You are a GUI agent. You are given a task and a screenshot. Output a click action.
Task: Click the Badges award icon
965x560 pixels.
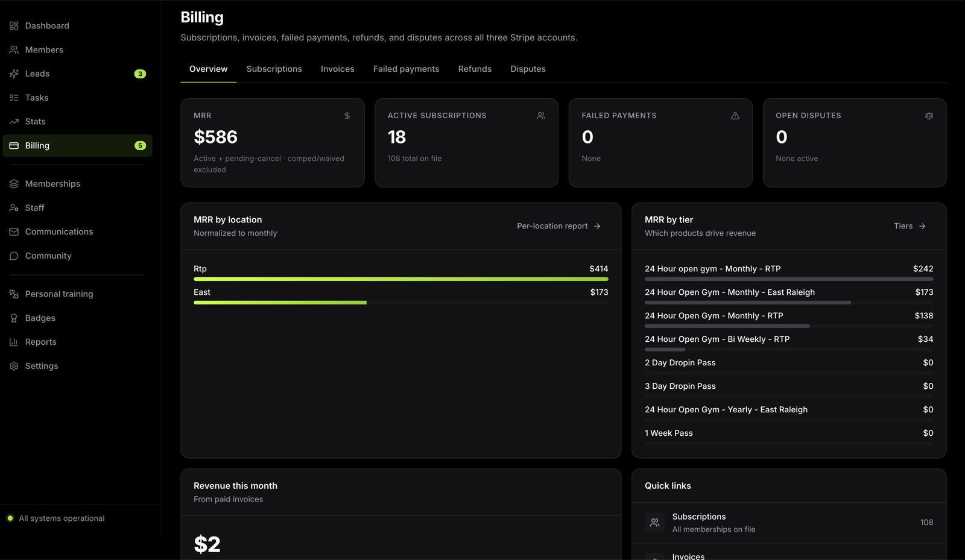click(14, 318)
